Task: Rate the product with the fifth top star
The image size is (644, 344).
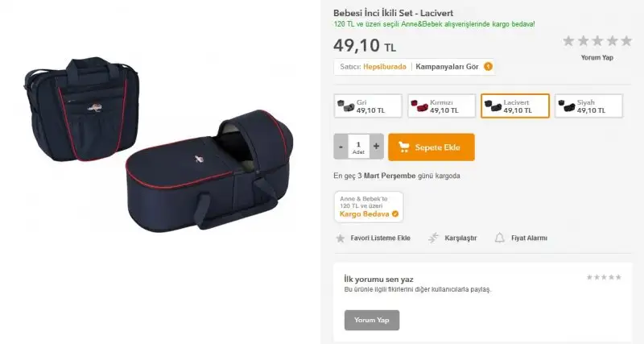Action: pos(626,41)
